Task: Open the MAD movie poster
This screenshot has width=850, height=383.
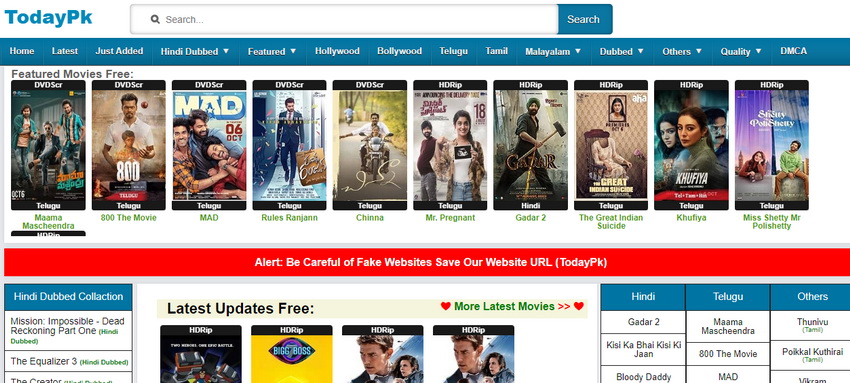Action: 209,145
